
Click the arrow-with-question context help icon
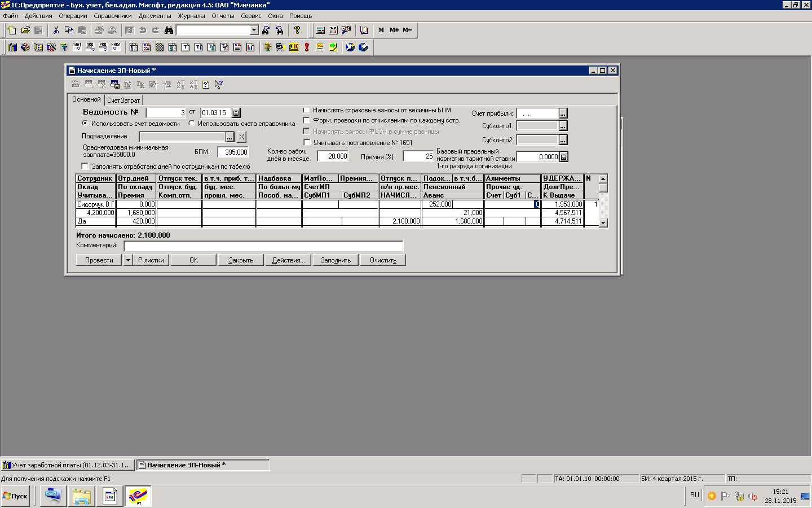(x=219, y=85)
